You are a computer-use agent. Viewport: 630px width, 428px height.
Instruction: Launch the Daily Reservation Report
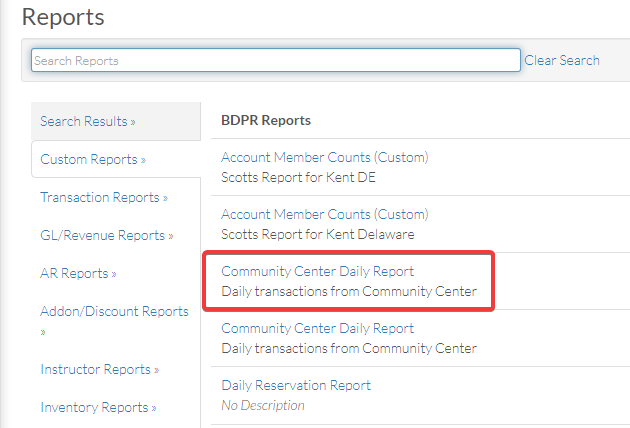[296, 385]
